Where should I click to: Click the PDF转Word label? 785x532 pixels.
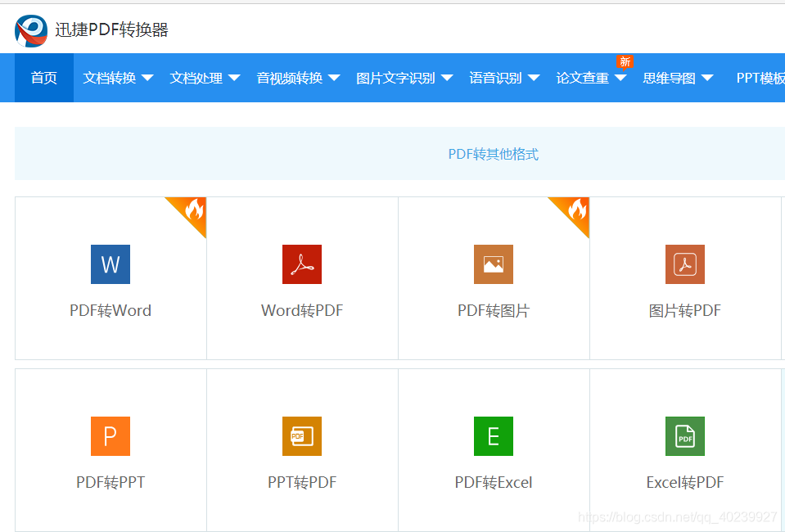pos(111,311)
